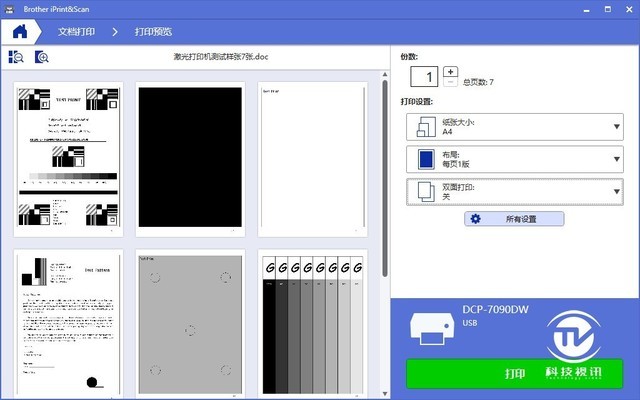
Task: Click the Home icon in the breadcrumb bar
Action: [18, 31]
